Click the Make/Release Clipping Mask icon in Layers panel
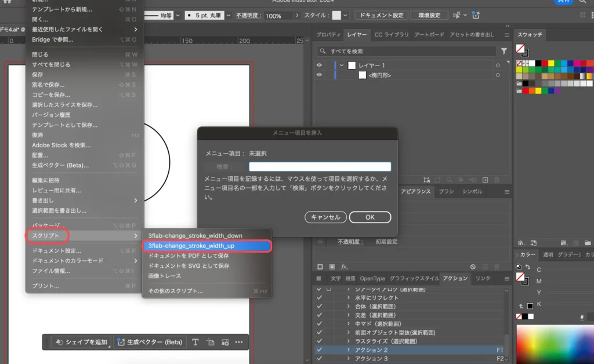The width and height of the screenshot is (594, 364). pos(461,180)
